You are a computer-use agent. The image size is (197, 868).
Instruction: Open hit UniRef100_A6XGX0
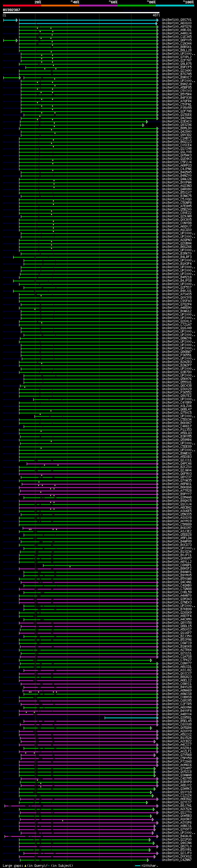(177, 23)
